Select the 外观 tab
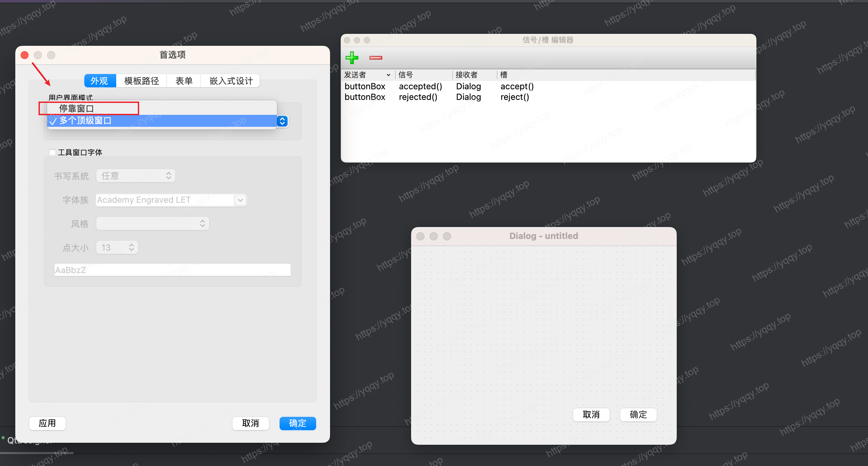The height and width of the screenshot is (466, 868). (x=99, y=81)
